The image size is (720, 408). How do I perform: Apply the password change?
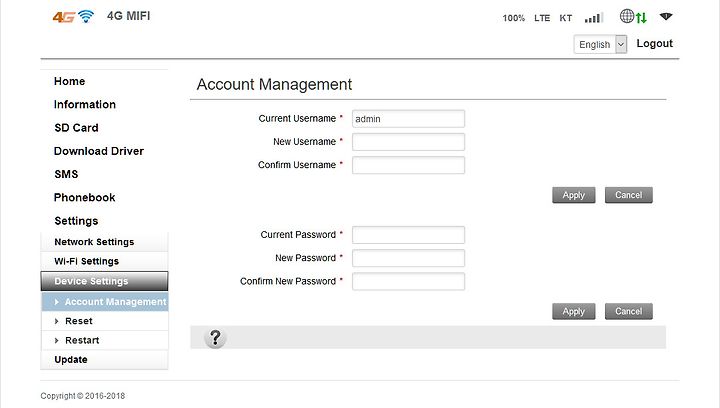point(574,311)
